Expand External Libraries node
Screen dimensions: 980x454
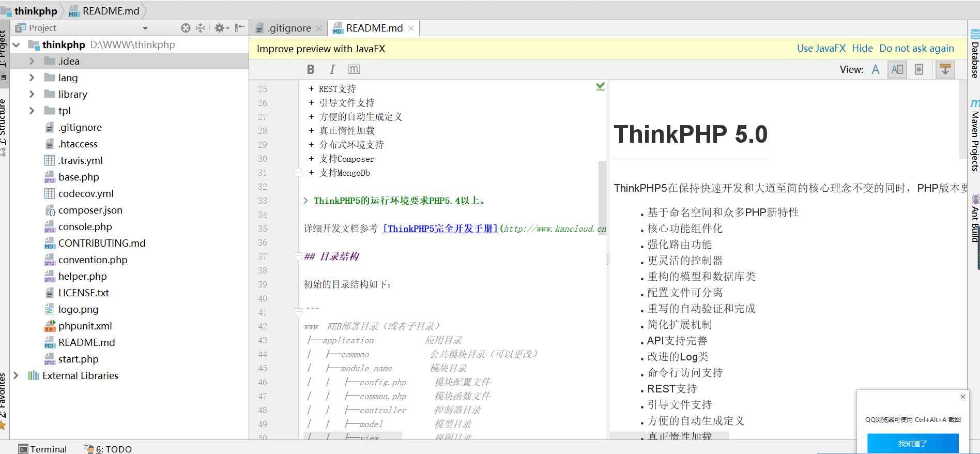[17, 375]
